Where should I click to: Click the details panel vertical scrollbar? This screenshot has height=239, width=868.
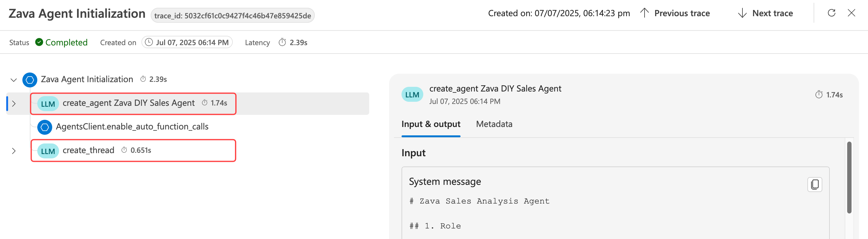coord(849,178)
